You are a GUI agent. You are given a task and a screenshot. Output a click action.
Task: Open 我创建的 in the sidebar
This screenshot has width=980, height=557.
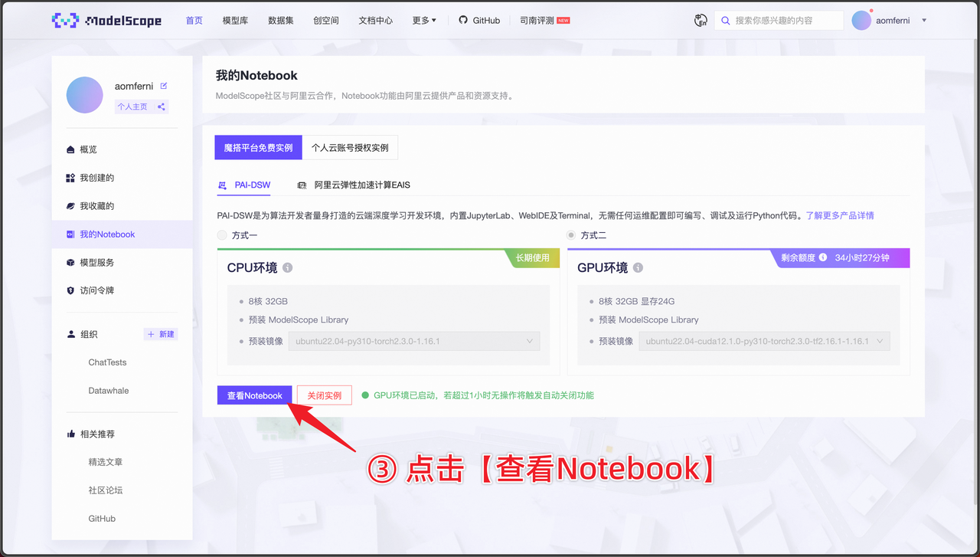[122, 178]
